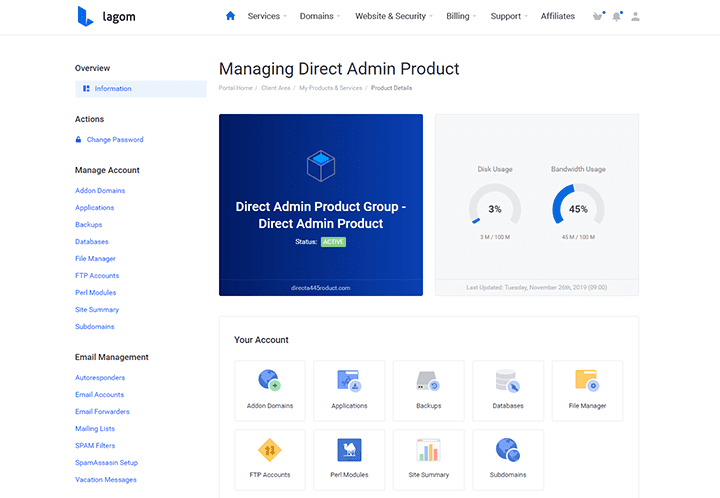Open SPAM Filters link
Image resolution: width=720 pixels, height=498 pixels.
[x=95, y=445]
